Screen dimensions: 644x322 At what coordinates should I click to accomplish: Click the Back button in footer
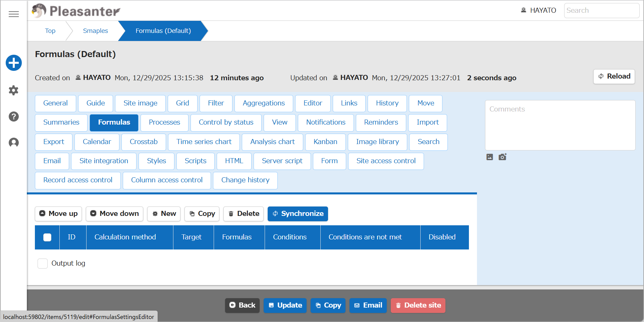(242, 306)
